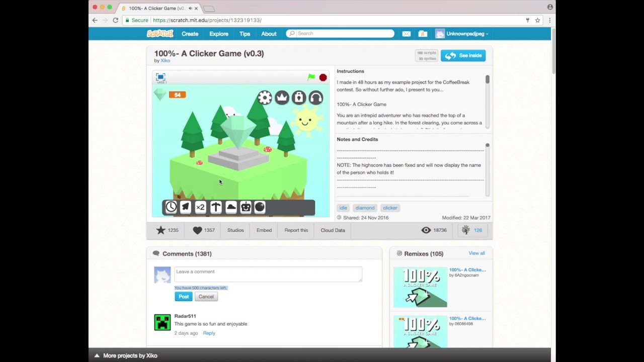Click the See inside button

pos(463,55)
